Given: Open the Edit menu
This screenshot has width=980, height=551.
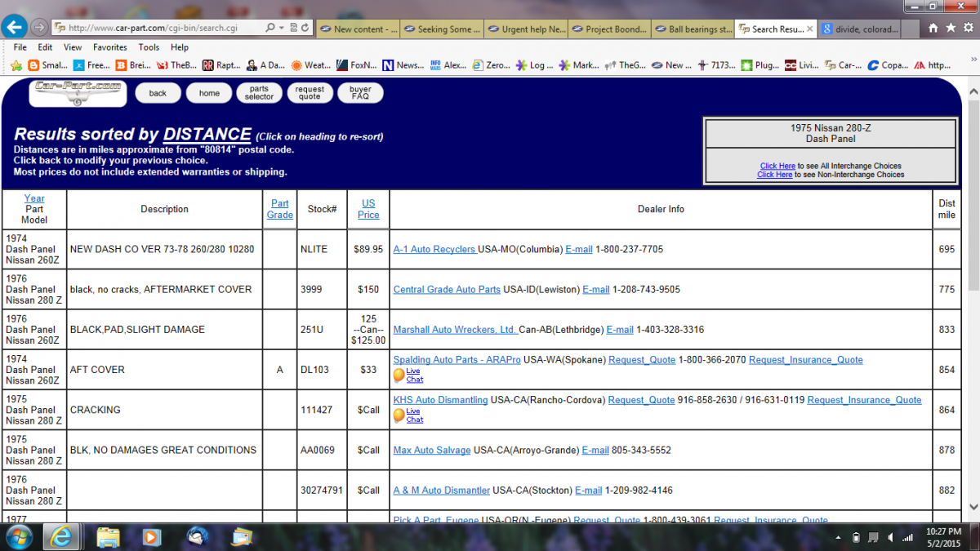Looking at the screenshot, I should pyautogui.click(x=45, y=47).
